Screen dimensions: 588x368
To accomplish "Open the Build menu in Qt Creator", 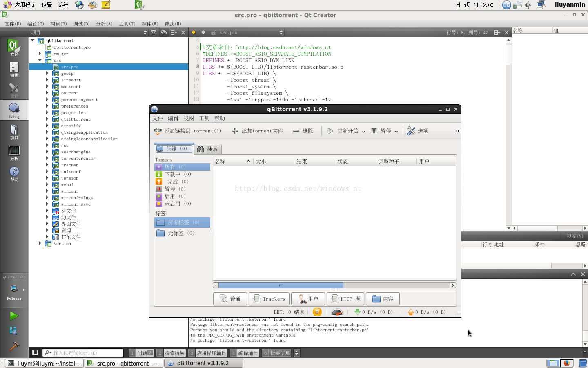I will pyautogui.click(x=58, y=24).
